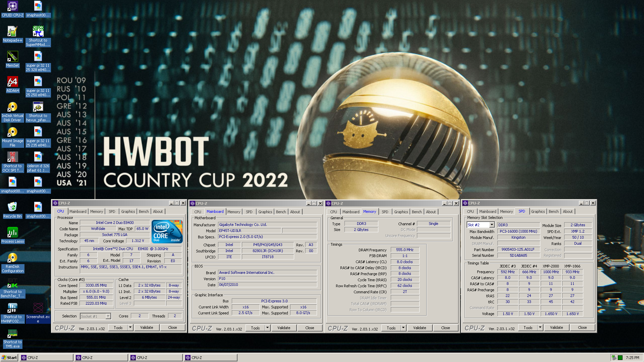Expand the Tools arrow in the Memory window
Image resolution: width=644 pixels, height=362 pixels.
pyautogui.click(x=403, y=328)
